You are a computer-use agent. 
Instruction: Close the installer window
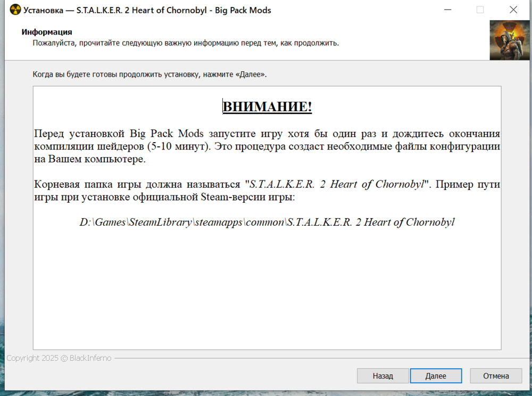tap(513, 10)
